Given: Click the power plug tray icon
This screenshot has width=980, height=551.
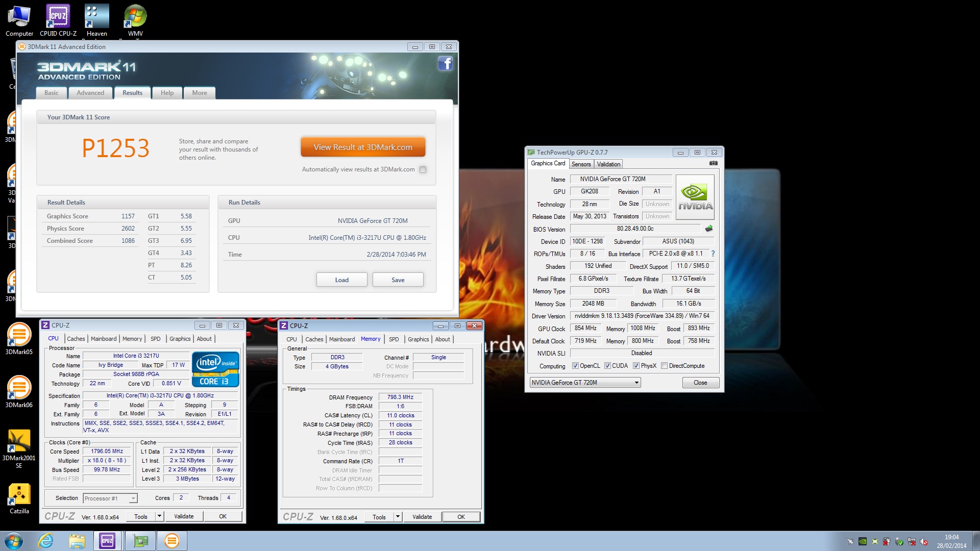Looking at the screenshot, I should point(887,542).
